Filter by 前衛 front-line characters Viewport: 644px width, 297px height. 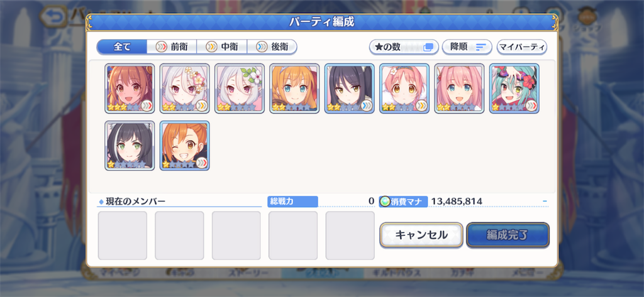click(172, 46)
